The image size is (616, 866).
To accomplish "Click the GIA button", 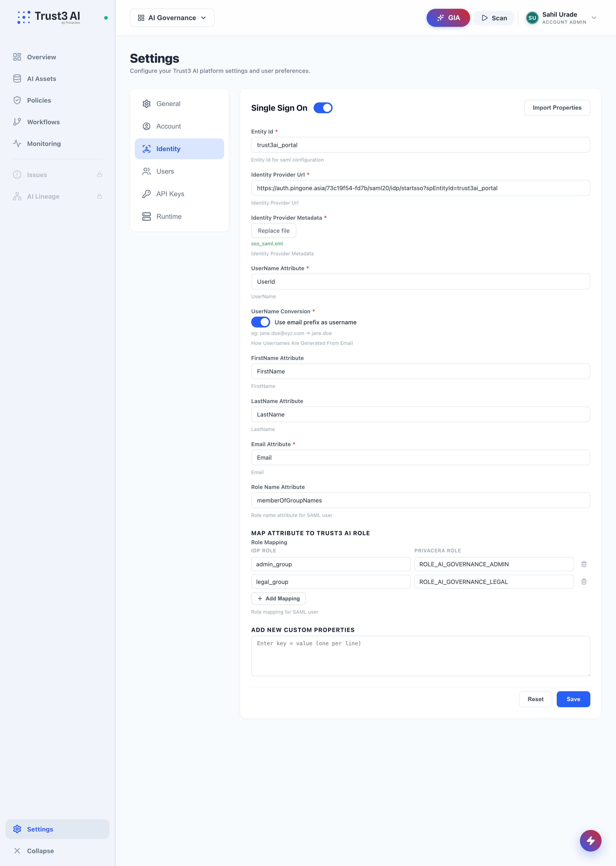I will tap(448, 18).
